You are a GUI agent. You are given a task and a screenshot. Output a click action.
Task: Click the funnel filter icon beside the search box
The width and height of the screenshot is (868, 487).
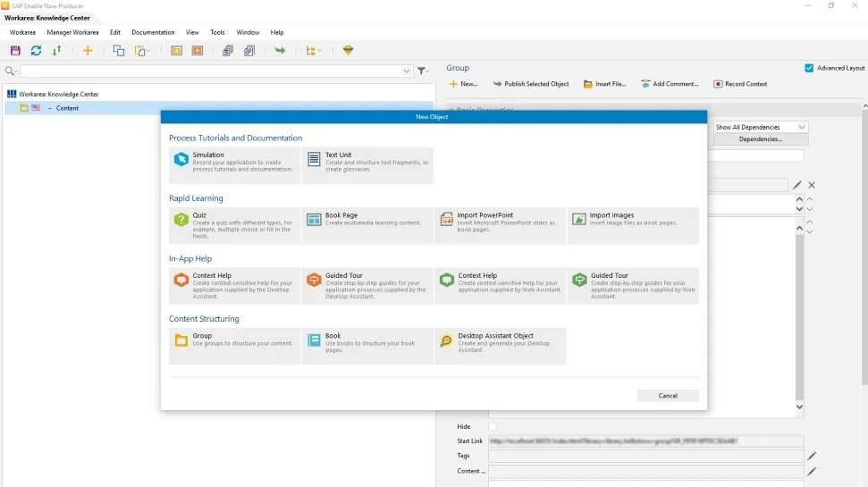422,71
